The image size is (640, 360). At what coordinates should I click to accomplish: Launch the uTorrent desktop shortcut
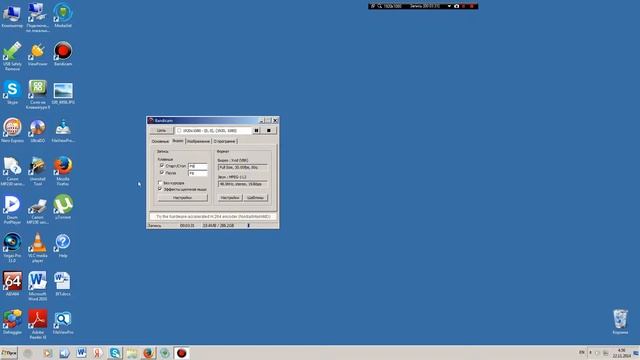[63, 207]
